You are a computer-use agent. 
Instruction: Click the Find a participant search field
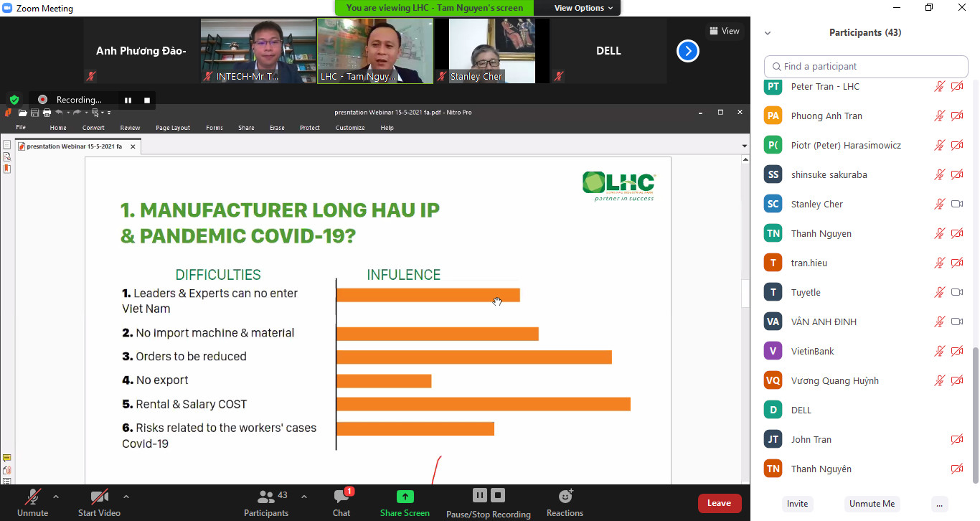coord(866,66)
